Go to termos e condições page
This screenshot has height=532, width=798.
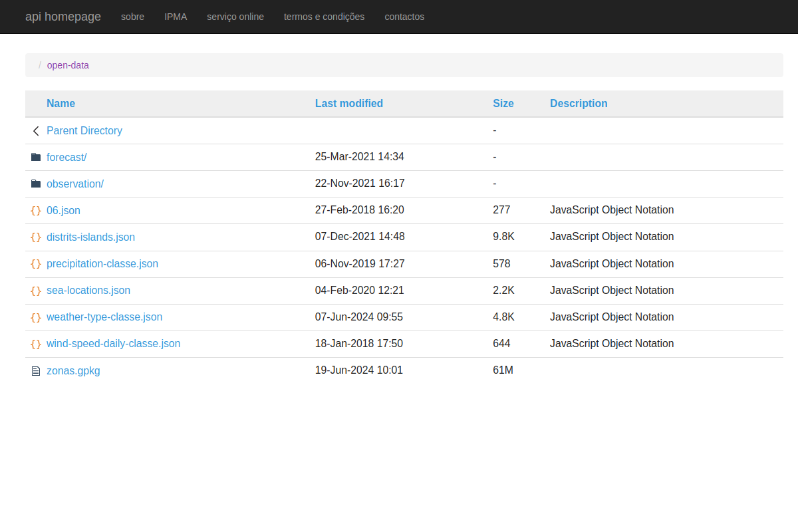(x=324, y=17)
